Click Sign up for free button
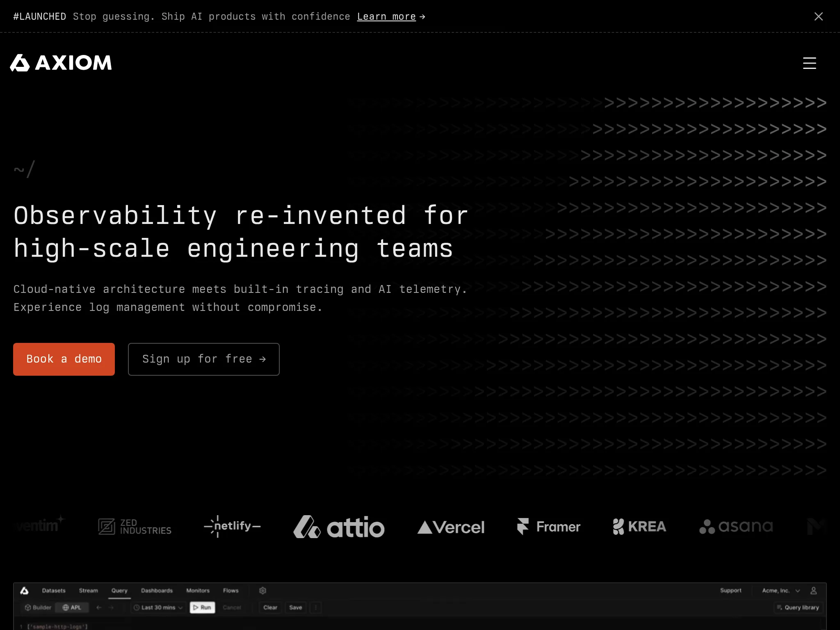The width and height of the screenshot is (840, 630). (x=203, y=359)
